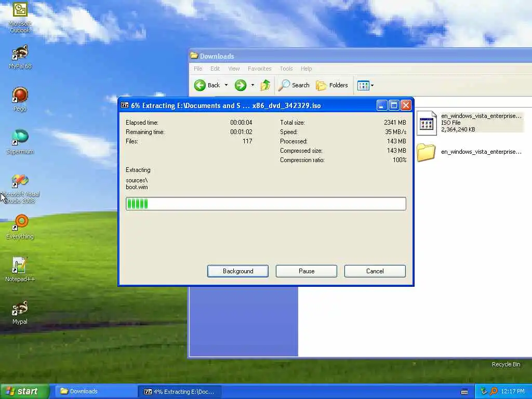Maximize the 7-Zip extracting dialog
Screen dimensions: 532x399
point(394,105)
